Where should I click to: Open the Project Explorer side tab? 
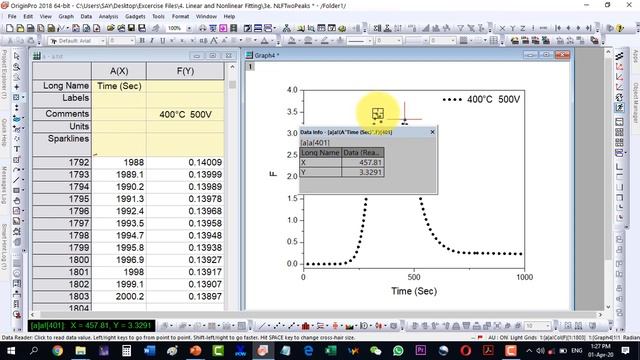pyautogui.click(x=4, y=74)
